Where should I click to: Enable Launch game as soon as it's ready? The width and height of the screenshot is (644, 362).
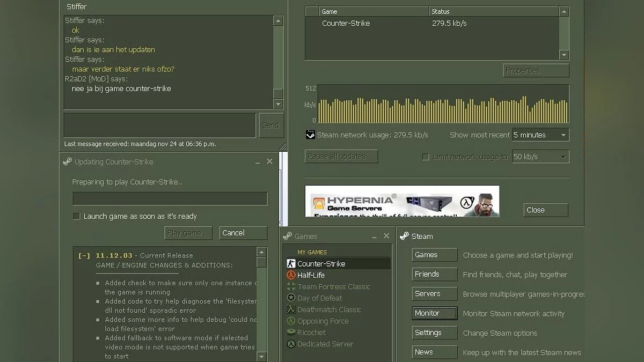[x=77, y=216]
